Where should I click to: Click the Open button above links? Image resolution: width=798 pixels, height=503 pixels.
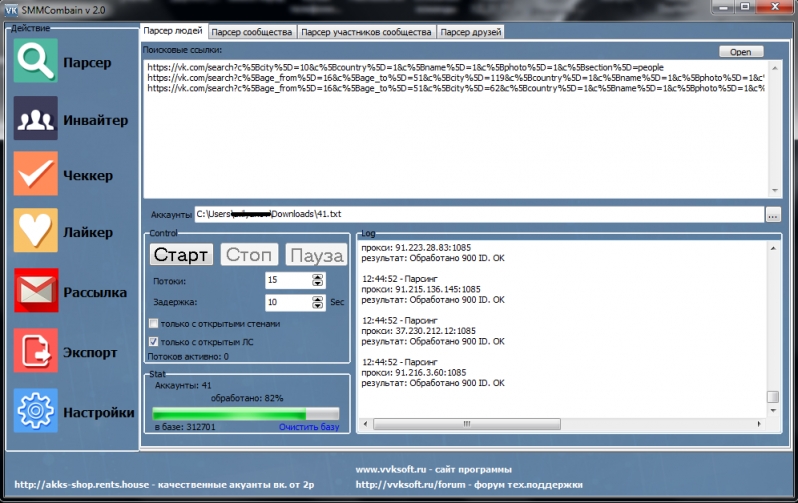click(x=741, y=52)
